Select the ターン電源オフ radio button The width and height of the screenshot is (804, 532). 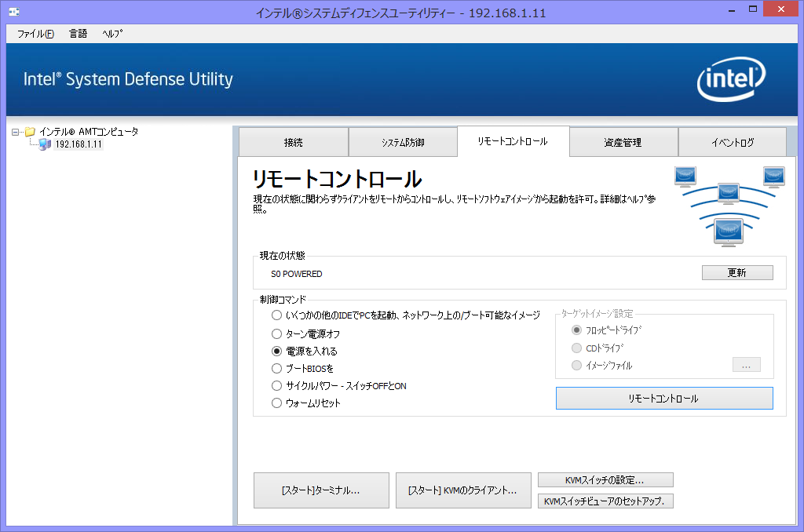click(x=277, y=334)
